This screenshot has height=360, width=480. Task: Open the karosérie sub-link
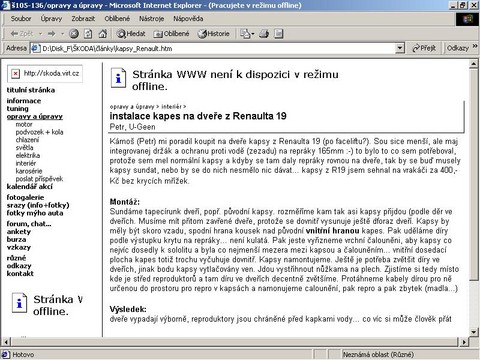[29, 171]
